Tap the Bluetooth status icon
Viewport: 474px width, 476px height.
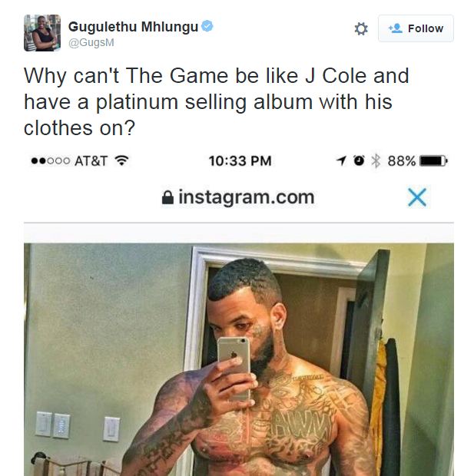376,160
